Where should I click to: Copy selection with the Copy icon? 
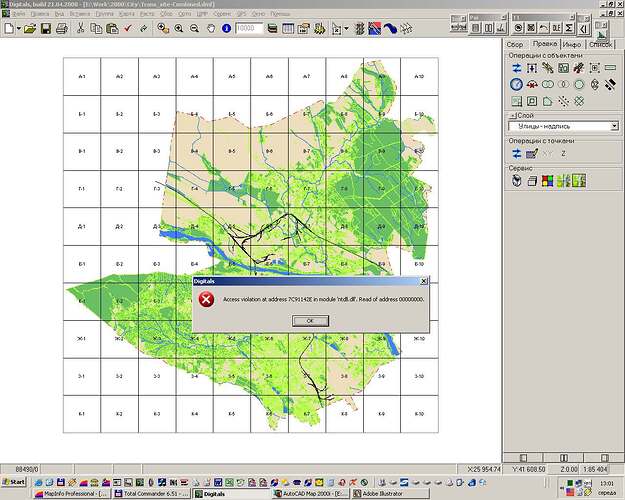(x=96, y=28)
